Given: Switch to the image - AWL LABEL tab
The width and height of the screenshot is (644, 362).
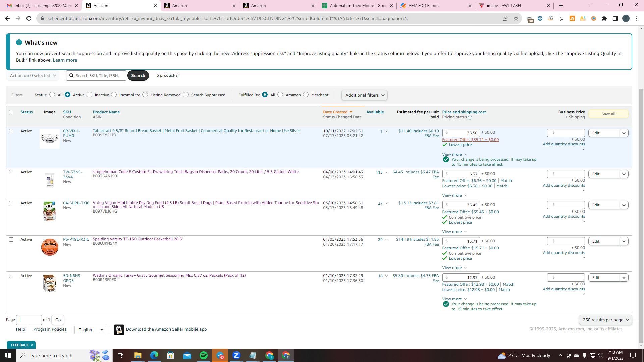Looking at the screenshot, I should point(515,6).
